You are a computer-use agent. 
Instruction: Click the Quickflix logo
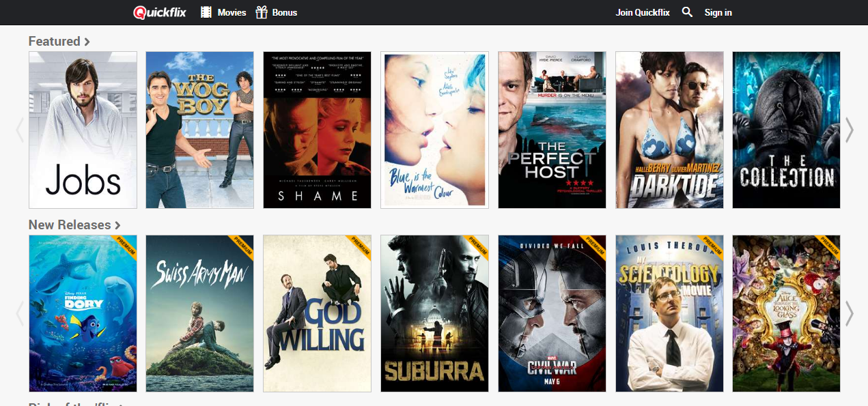pos(160,12)
